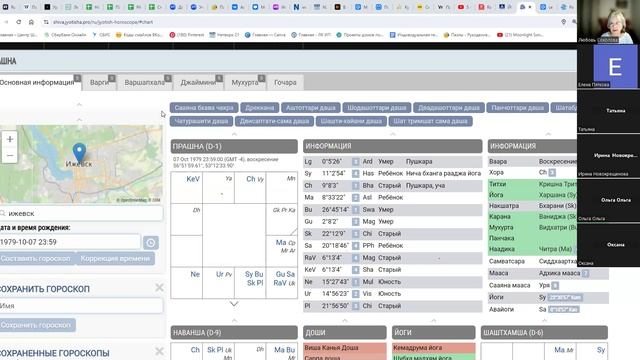Open Саяна бхава чакра
640x360 pixels.
(x=204, y=108)
